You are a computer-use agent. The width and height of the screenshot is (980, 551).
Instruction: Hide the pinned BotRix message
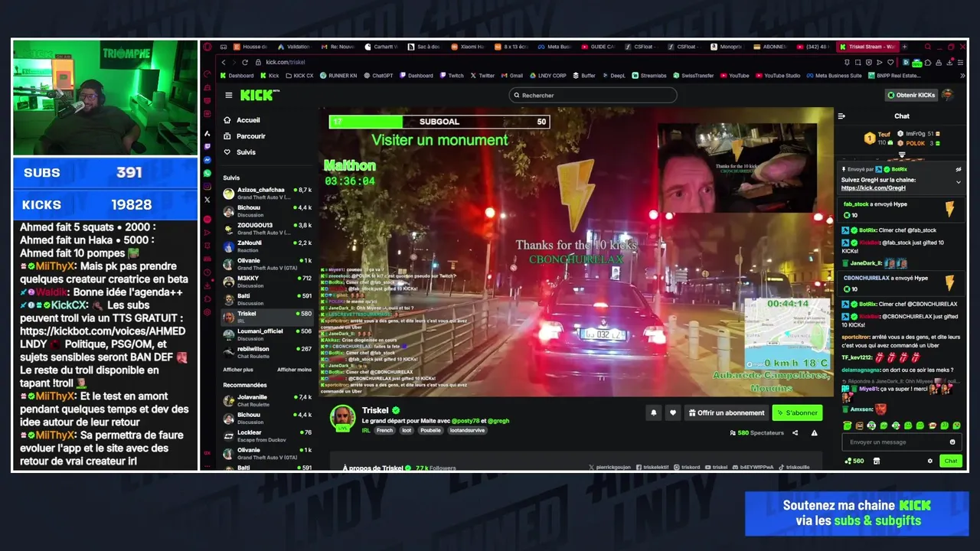pyautogui.click(x=958, y=169)
